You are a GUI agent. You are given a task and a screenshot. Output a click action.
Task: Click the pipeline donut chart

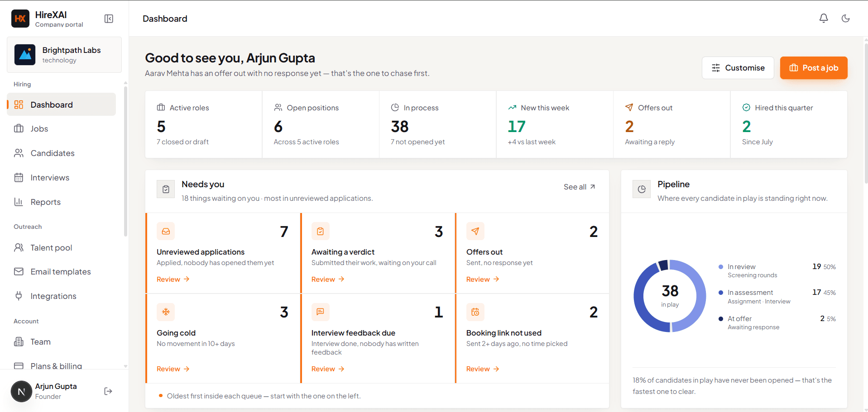tap(670, 296)
